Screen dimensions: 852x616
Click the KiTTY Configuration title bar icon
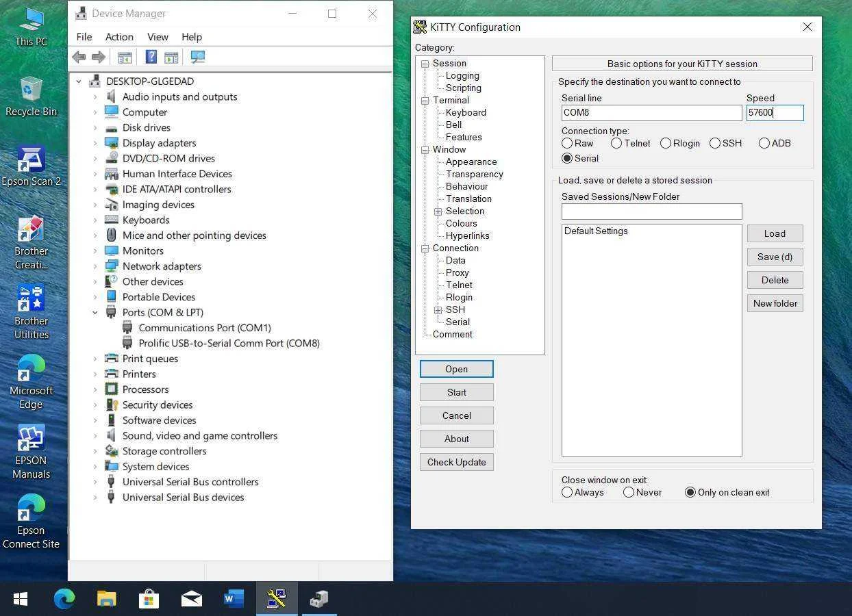click(x=421, y=27)
